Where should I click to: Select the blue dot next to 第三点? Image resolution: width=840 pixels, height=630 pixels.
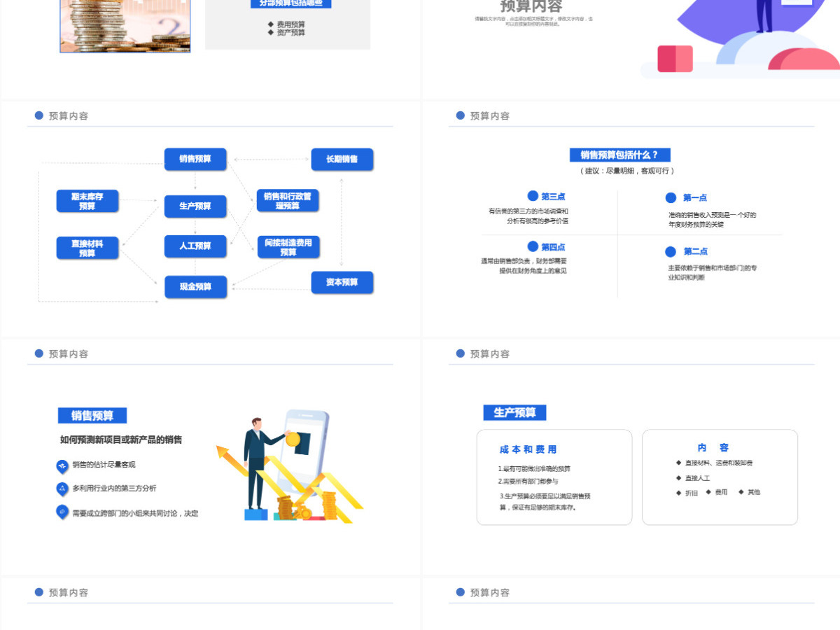pos(533,196)
